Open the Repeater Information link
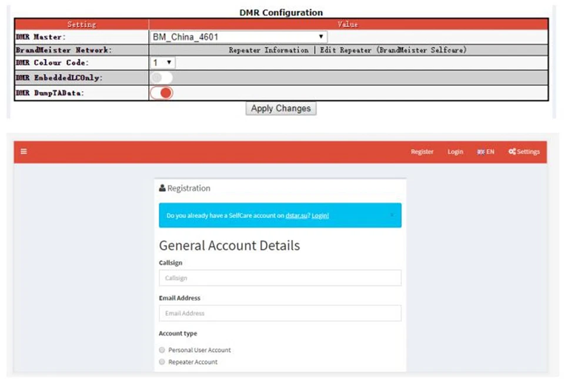 click(x=268, y=50)
